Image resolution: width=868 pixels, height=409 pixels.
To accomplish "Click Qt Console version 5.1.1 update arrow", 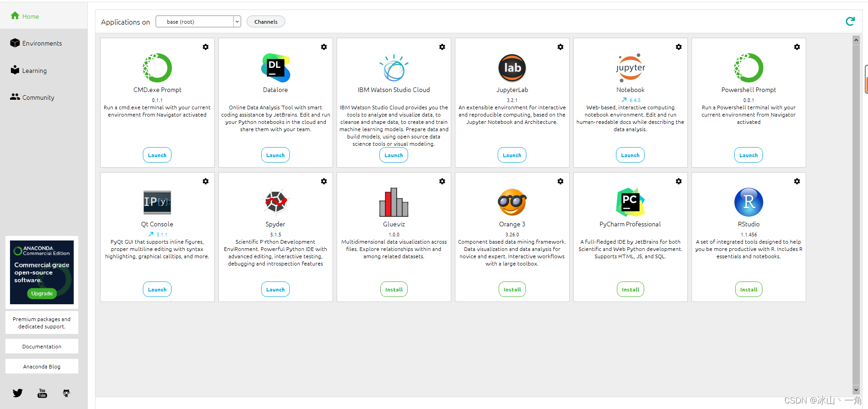I will [151, 234].
